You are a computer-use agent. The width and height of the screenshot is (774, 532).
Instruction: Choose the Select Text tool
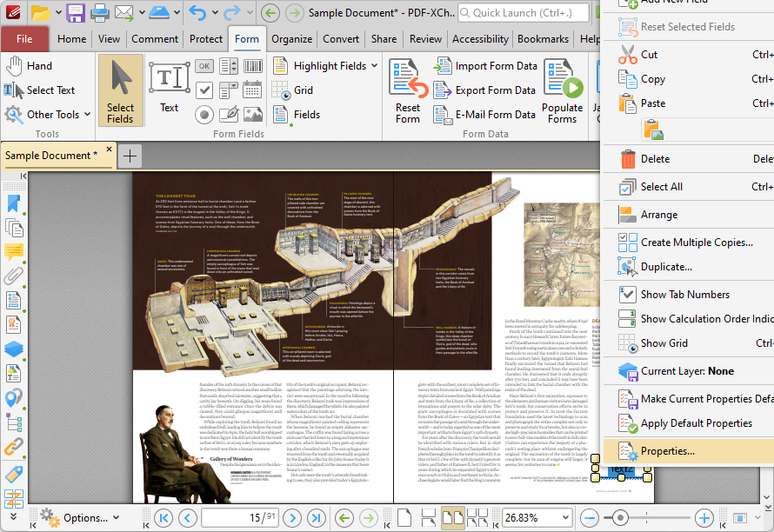[x=39, y=90]
